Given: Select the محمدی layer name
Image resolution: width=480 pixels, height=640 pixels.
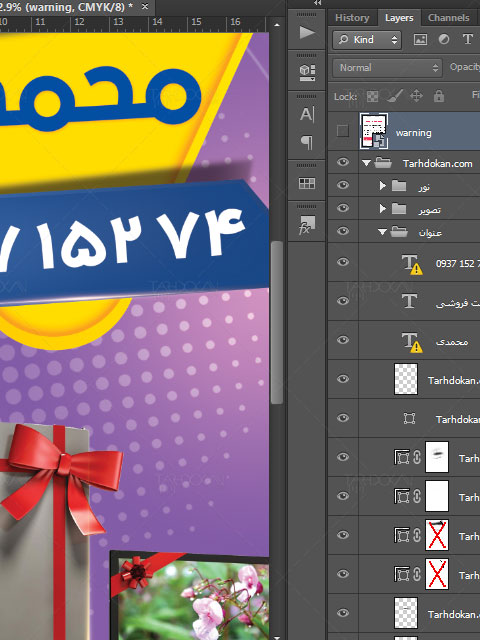Looking at the screenshot, I should [451, 342].
